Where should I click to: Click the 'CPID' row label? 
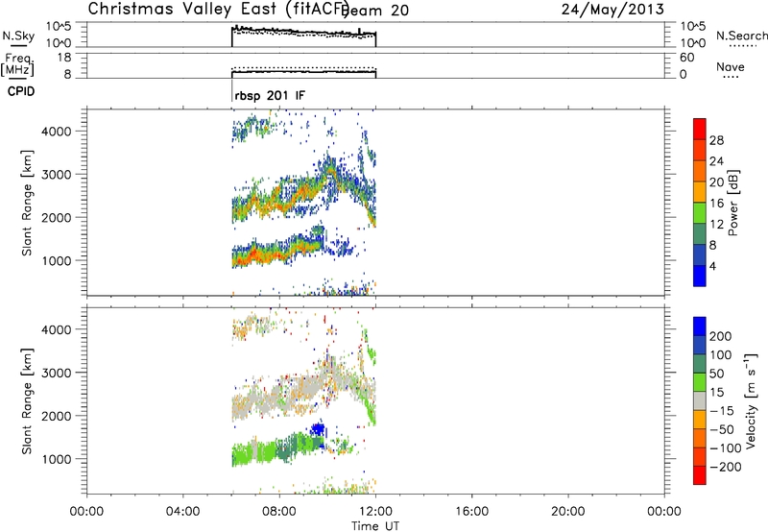tap(21, 91)
